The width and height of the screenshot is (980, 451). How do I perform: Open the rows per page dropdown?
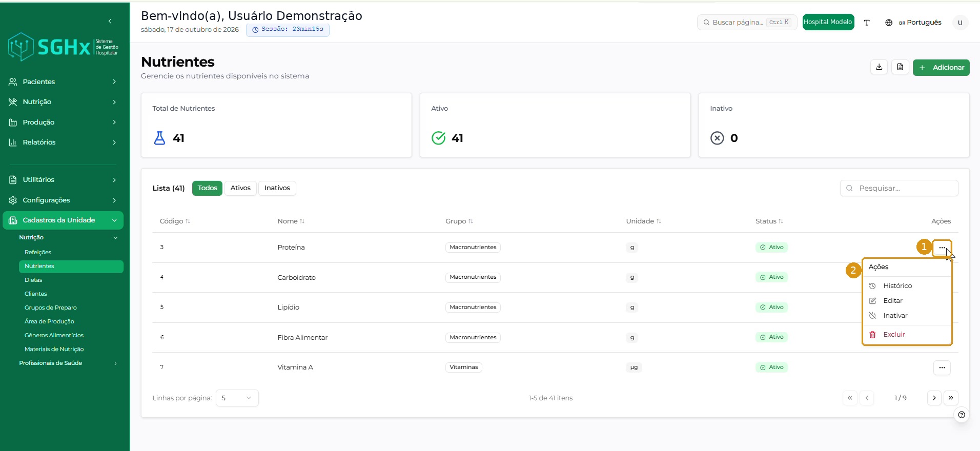(x=237, y=398)
